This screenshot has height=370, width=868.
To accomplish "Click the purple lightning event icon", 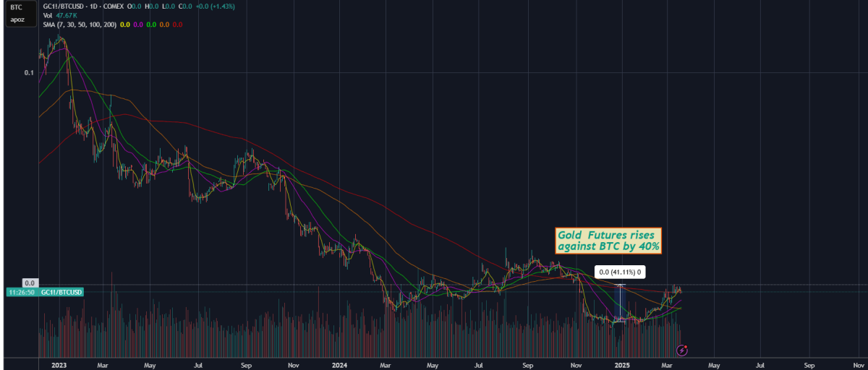I will [681, 350].
